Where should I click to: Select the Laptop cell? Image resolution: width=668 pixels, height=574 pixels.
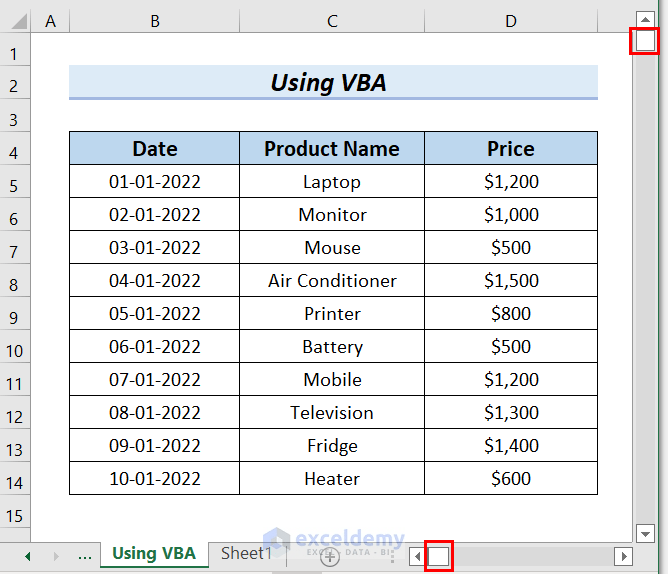click(332, 182)
